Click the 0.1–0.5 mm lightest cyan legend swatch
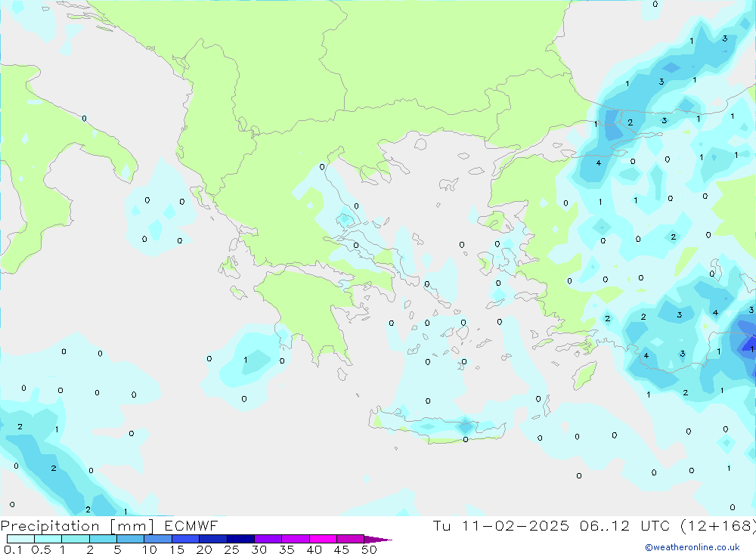 [x=20, y=539]
